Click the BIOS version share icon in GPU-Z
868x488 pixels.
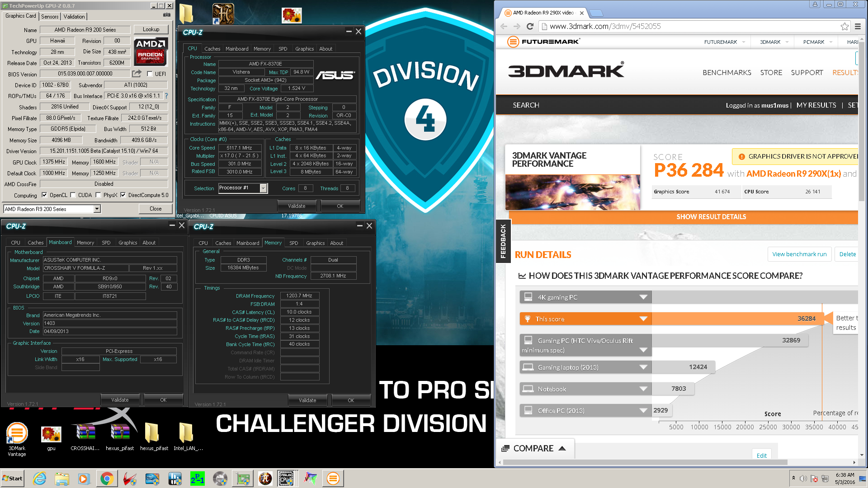tap(137, 73)
